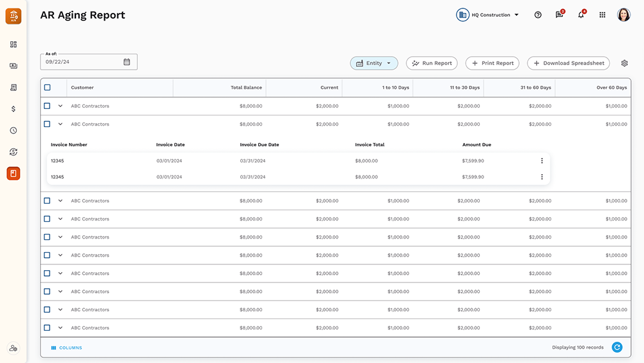Screen dimensions: 644x363
Task: Open the Entity filter dropdown
Action: (374, 63)
